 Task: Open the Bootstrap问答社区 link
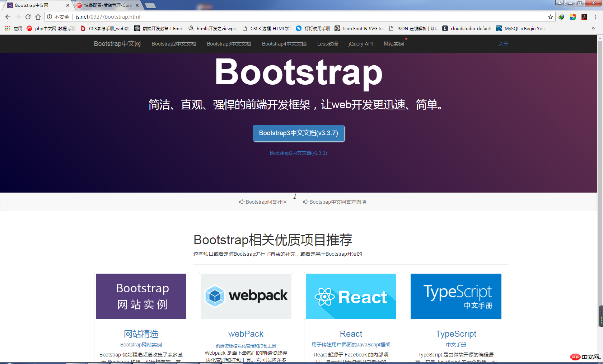pos(263,202)
